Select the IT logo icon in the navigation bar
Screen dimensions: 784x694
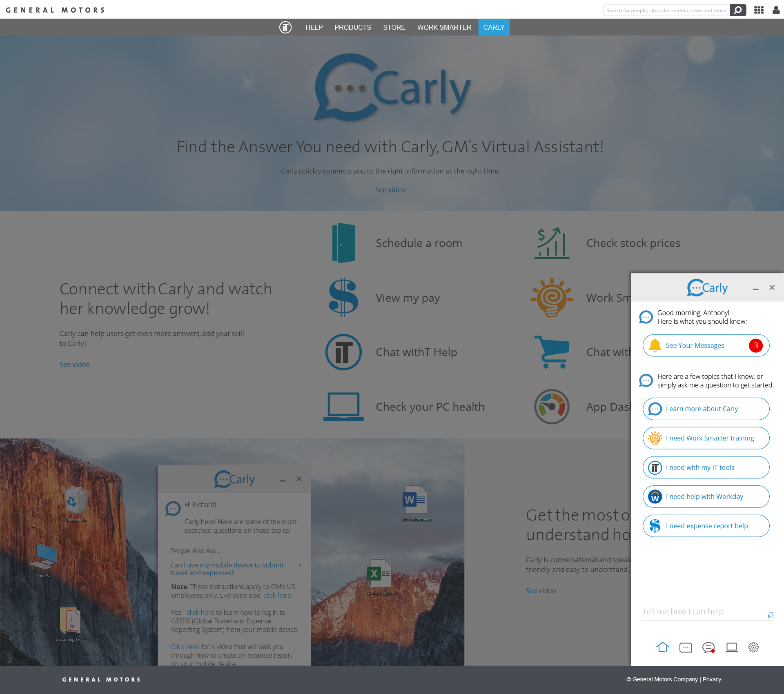click(285, 27)
